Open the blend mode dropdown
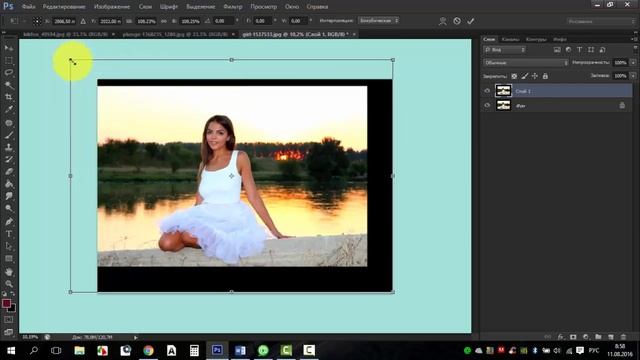This screenshot has height=360, width=640. point(526,63)
